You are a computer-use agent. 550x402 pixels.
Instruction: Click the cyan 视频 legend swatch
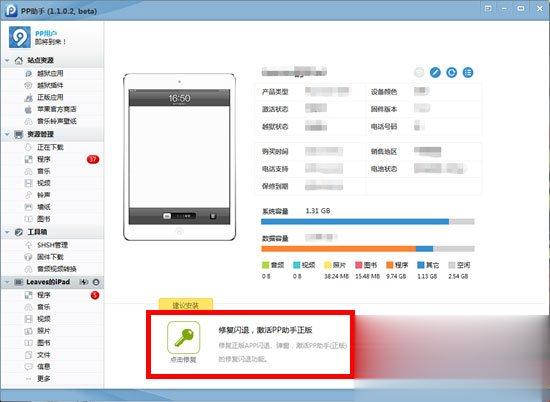(x=296, y=265)
